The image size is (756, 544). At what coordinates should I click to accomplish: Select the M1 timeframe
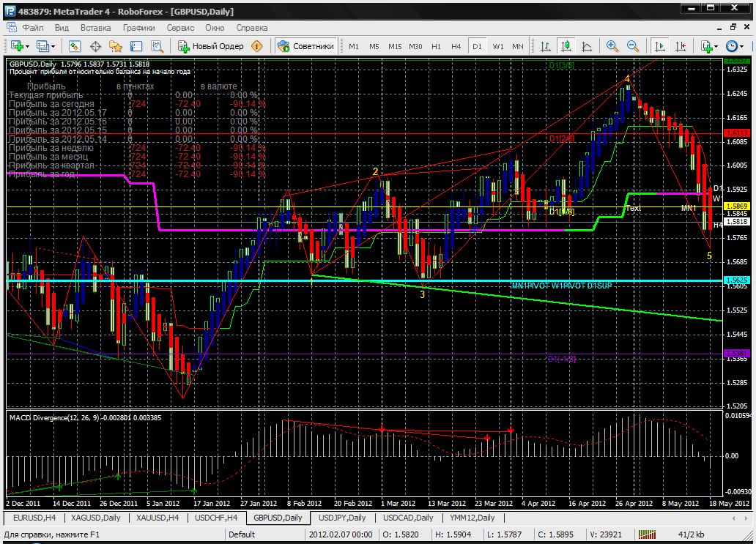tap(354, 46)
